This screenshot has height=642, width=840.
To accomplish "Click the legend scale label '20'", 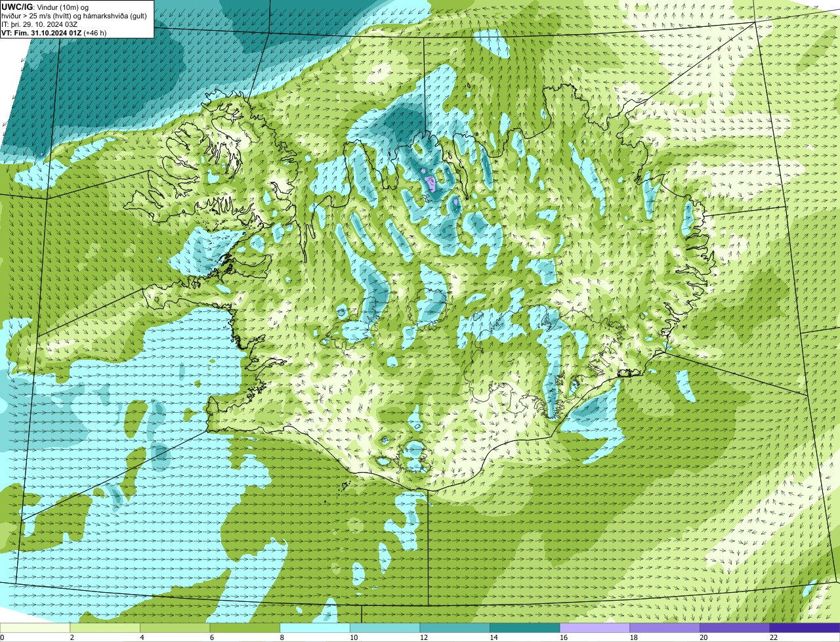I will 703,637.
